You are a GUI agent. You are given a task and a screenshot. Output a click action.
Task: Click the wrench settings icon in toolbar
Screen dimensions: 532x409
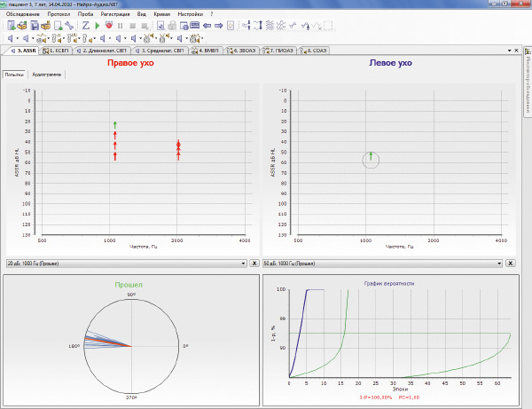(x=69, y=26)
